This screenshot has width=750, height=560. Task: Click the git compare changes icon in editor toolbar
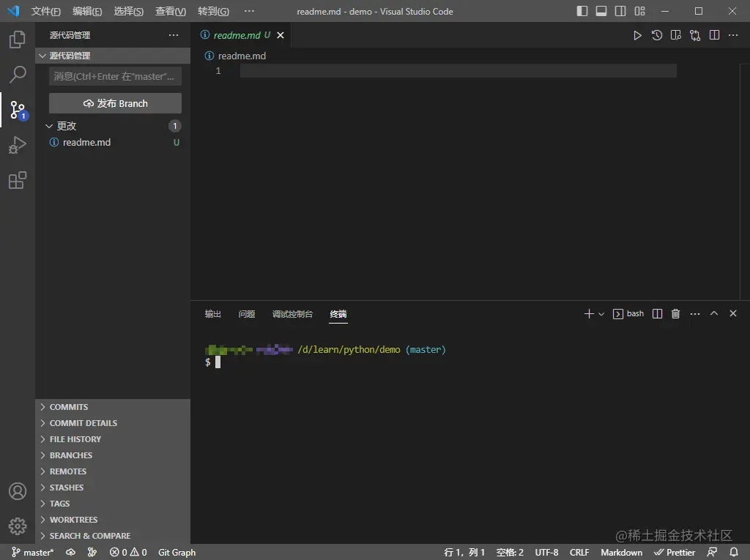pos(695,35)
